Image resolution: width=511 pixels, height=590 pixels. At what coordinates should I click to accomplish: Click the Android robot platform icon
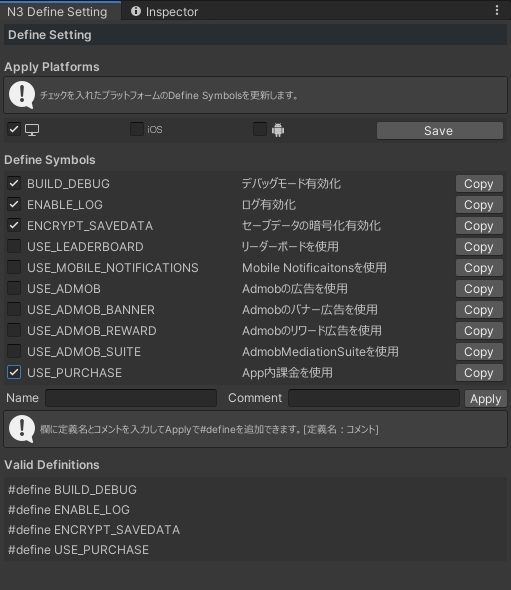(278, 130)
